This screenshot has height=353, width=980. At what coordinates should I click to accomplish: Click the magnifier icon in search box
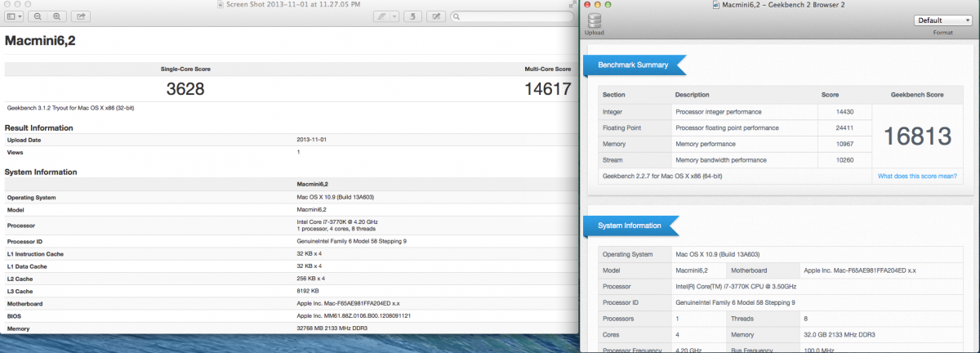pyautogui.click(x=456, y=16)
